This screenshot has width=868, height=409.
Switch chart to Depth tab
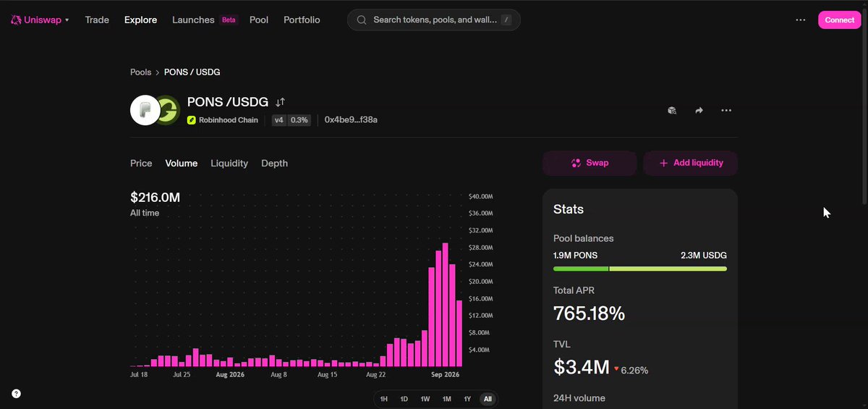274,164
